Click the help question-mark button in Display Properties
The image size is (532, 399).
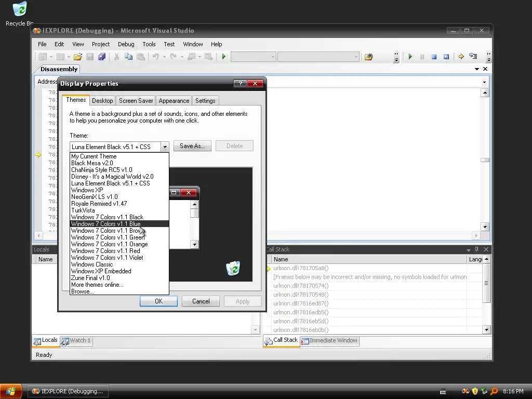click(240, 84)
